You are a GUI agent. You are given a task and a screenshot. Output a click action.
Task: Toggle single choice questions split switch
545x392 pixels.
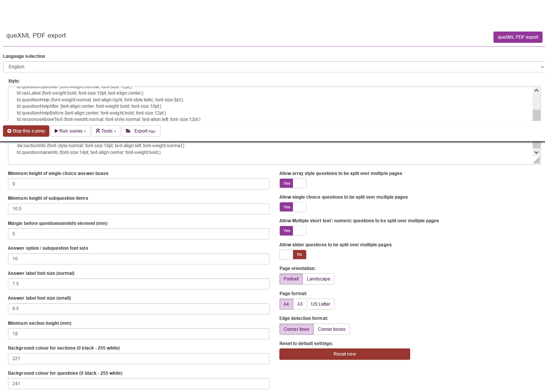(293, 207)
